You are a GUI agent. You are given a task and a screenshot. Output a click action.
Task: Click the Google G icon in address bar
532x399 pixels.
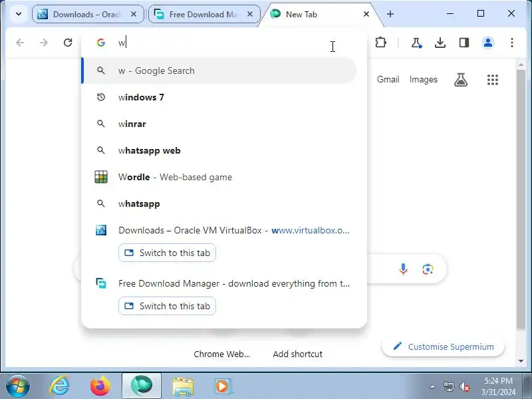coord(101,43)
